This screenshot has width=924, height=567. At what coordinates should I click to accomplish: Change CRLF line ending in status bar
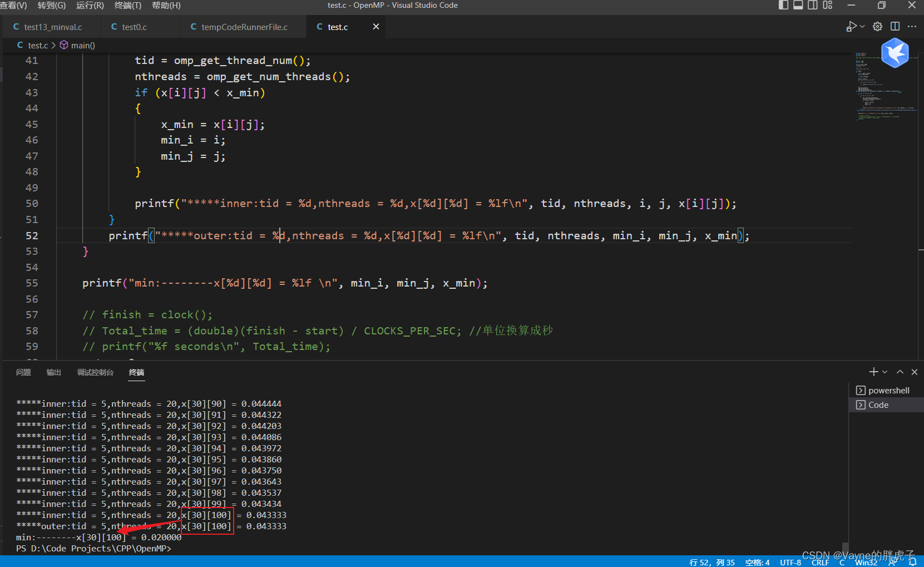(x=820, y=562)
